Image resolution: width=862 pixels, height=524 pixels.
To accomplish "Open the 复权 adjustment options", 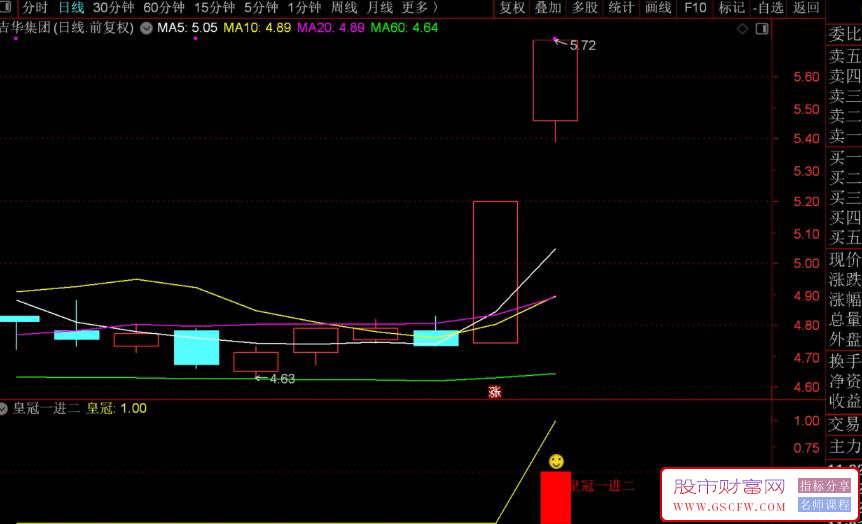I will click(512, 8).
